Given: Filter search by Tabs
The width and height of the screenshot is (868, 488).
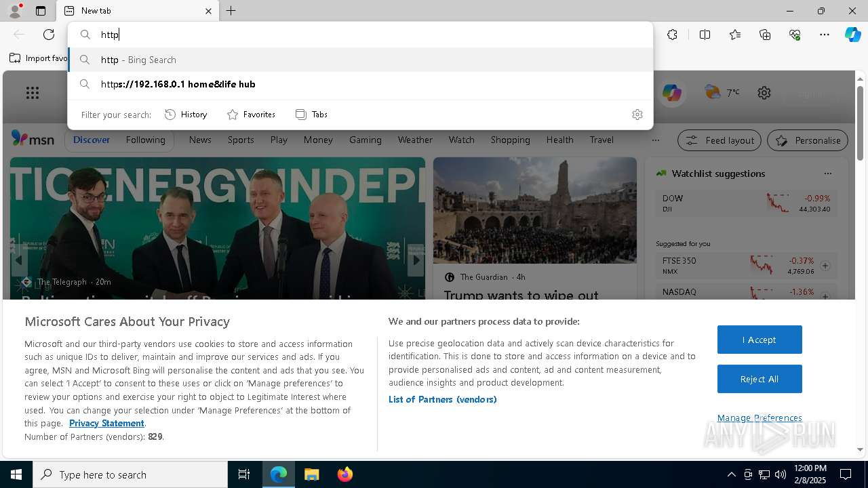Looking at the screenshot, I should [x=311, y=115].
